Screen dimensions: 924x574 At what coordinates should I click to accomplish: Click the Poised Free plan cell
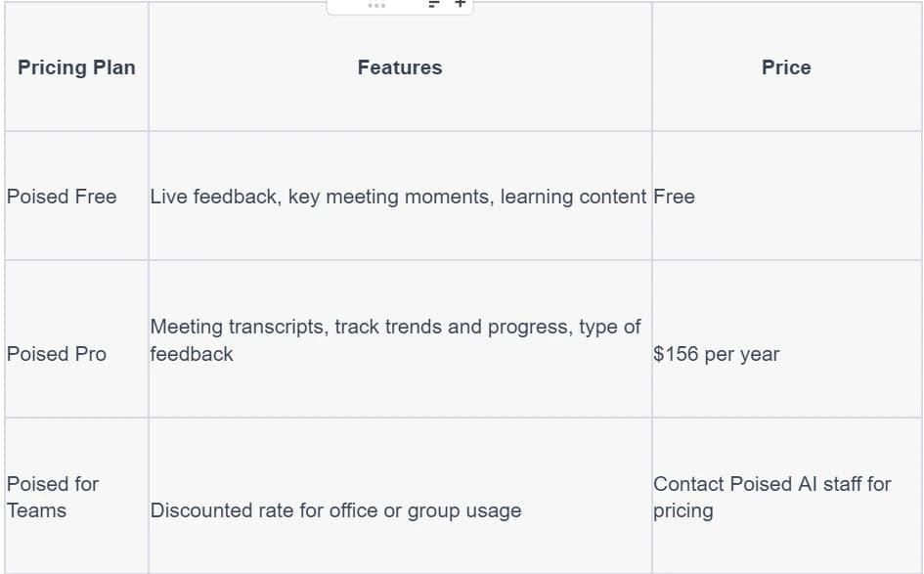point(62,197)
